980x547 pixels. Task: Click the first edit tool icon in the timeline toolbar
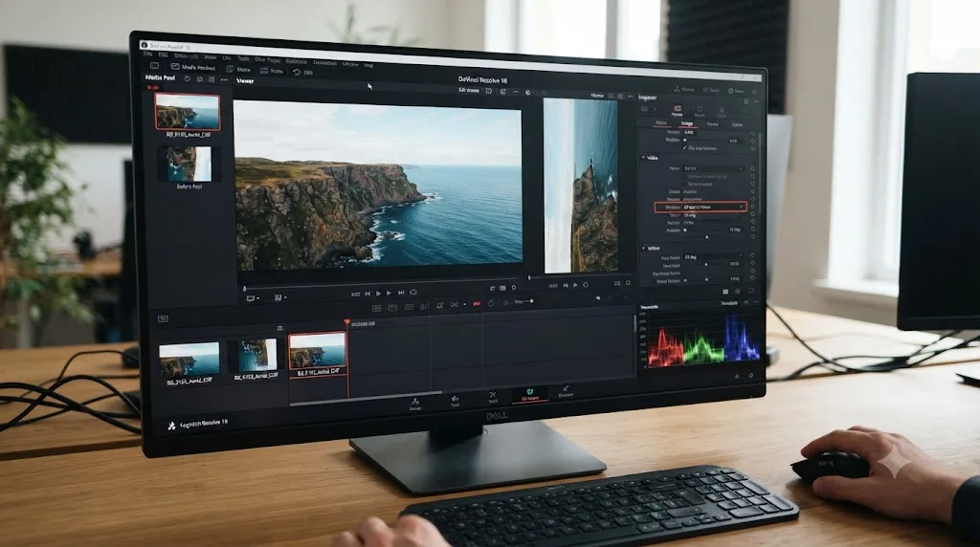pyautogui.click(x=376, y=308)
